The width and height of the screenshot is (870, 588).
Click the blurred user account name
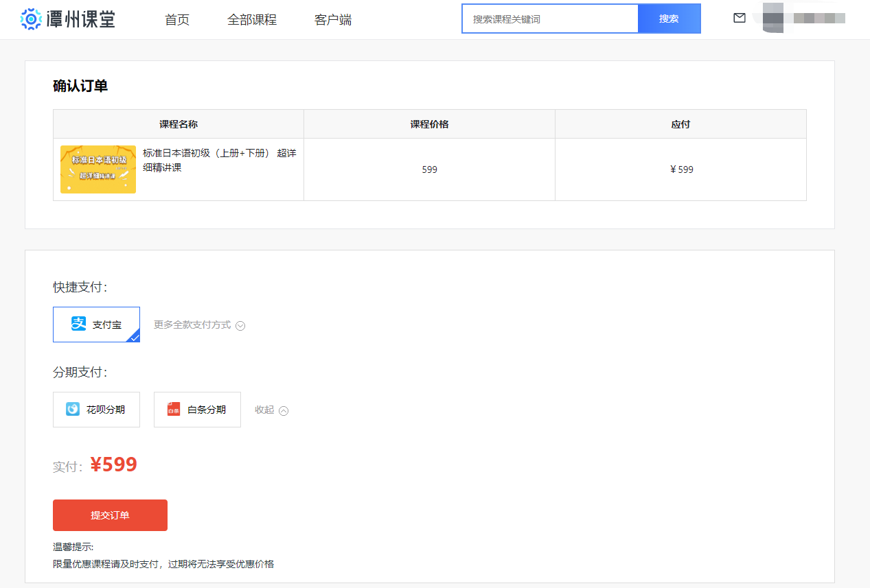pos(799,19)
